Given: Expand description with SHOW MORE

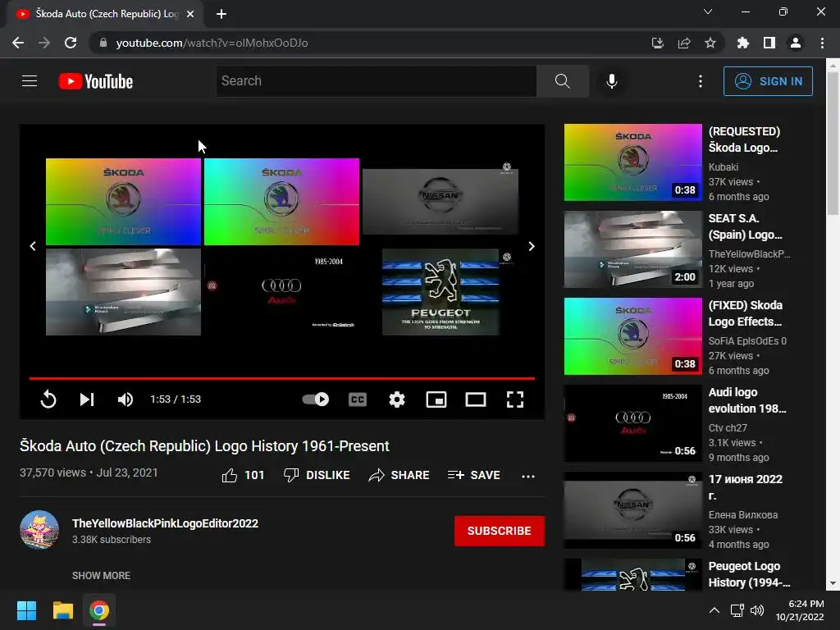Looking at the screenshot, I should [x=101, y=575].
